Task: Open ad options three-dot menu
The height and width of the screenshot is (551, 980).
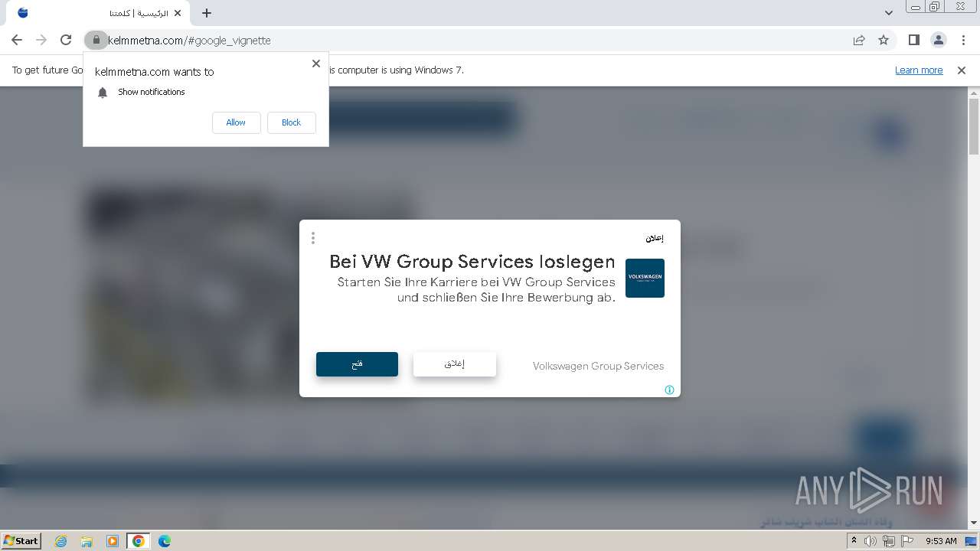Action: click(x=313, y=238)
